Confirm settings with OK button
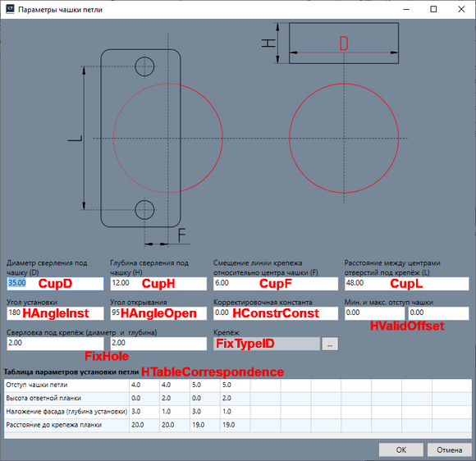Image resolution: width=476 pixels, height=461 pixels. click(x=400, y=450)
